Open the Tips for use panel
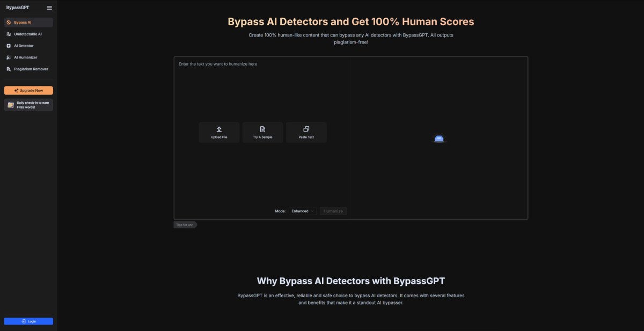Viewport: 644px width, 331px height. pos(185,225)
